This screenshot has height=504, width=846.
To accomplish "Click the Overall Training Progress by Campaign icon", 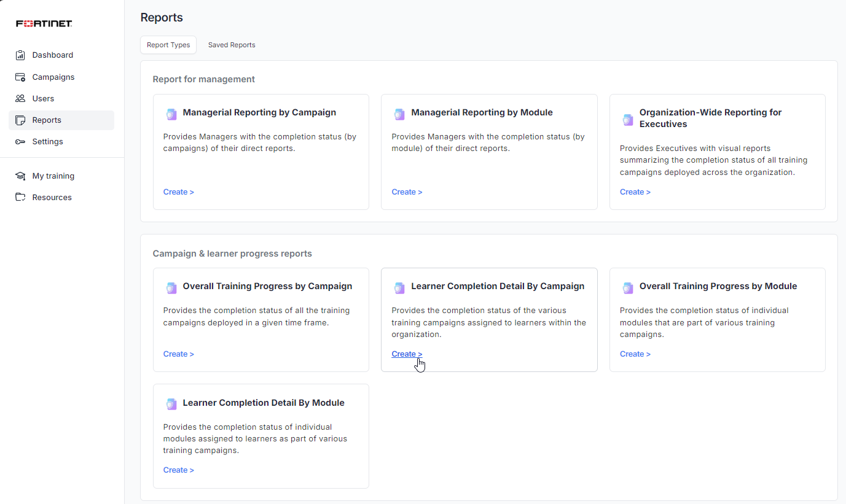I will pyautogui.click(x=171, y=287).
